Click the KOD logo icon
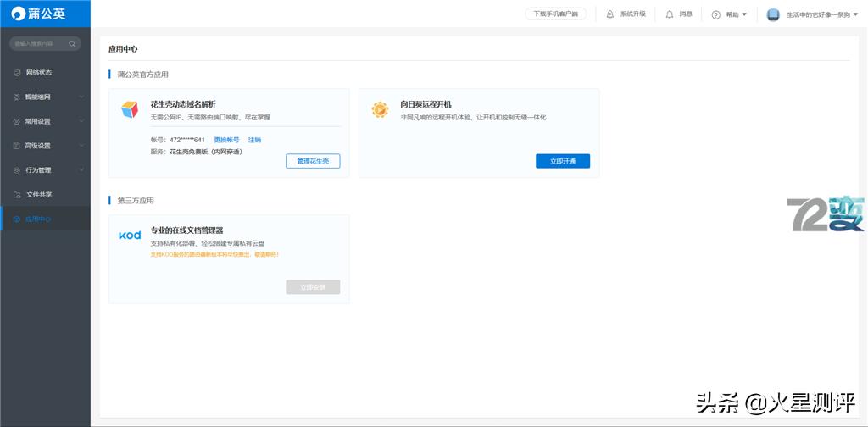This screenshot has height=427, width=868. click(x=130, y=235)
